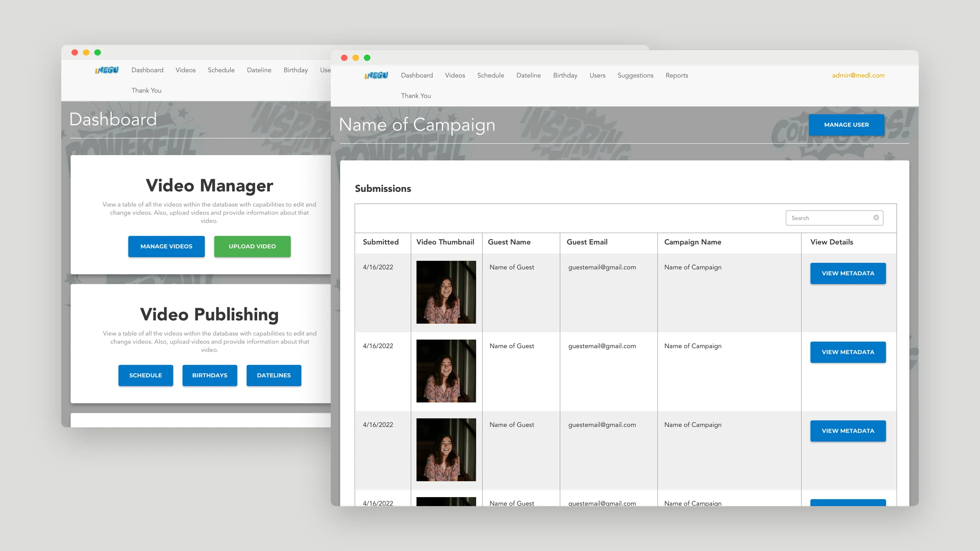Click the third row's Name of Campaign cell

[693, 425]
